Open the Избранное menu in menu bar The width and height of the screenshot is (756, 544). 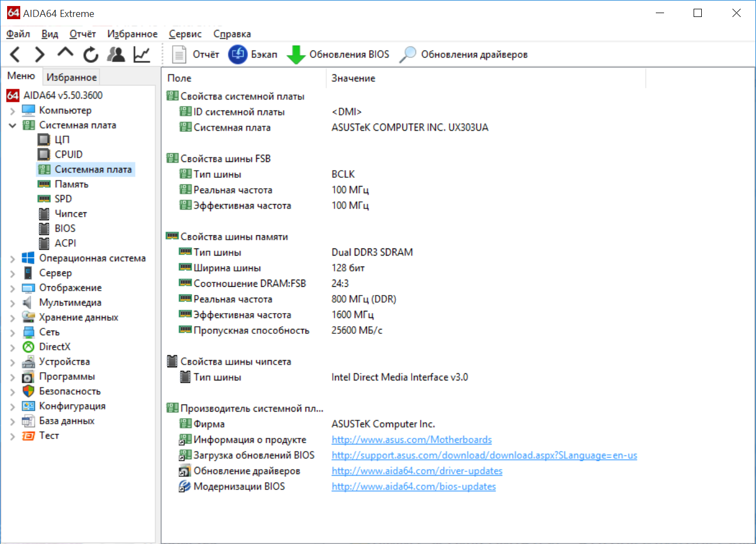132,34
